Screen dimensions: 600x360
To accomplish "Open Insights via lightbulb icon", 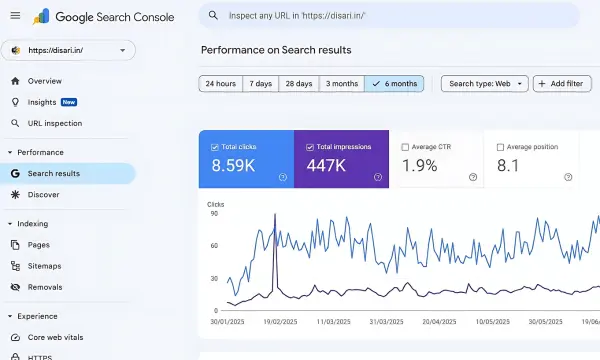I will (15, 102).
